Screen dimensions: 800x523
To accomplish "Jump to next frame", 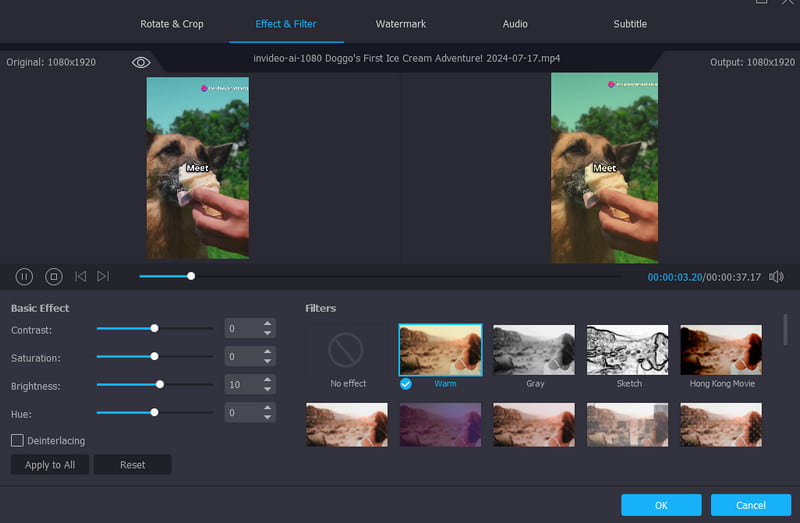I will pos(103,276).
